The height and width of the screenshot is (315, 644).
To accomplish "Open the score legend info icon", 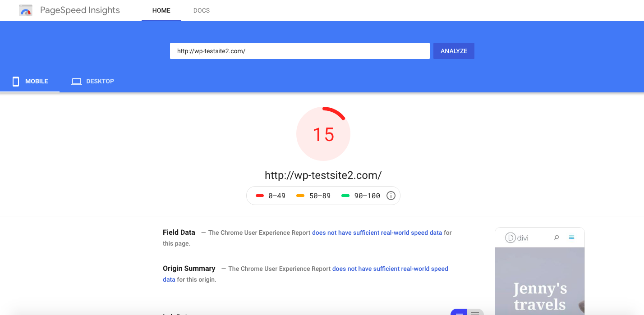I will coord(391,196).
